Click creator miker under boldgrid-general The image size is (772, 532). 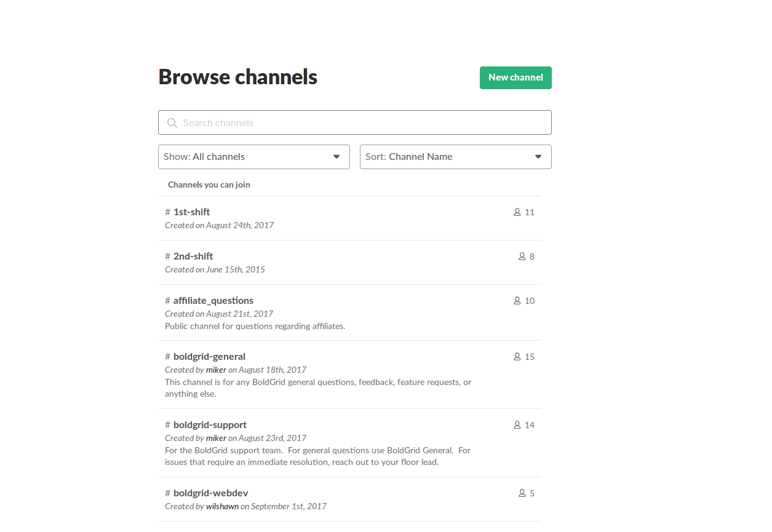pos(216,370)
